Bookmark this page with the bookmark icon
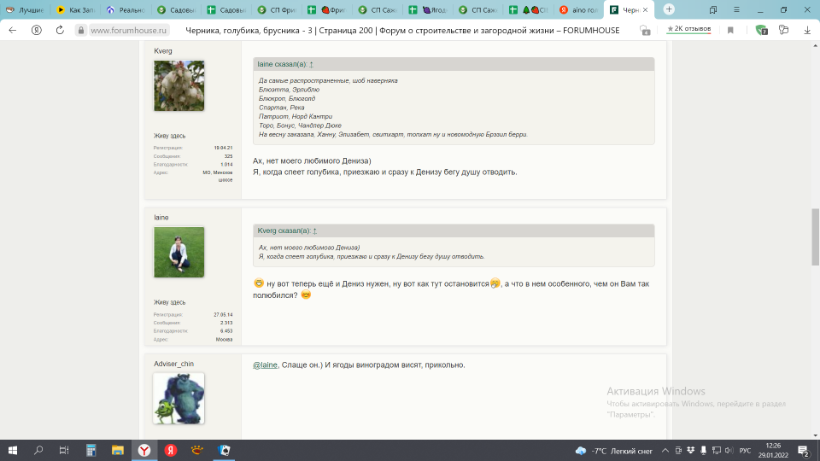The height and width of the screenshot is (461, 820). click(731, 30)
